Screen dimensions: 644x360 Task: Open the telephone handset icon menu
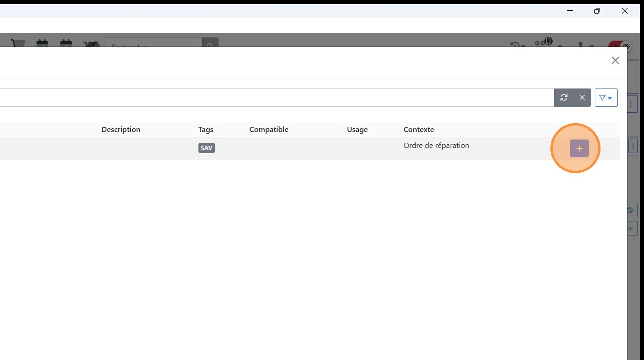[585, 44]
